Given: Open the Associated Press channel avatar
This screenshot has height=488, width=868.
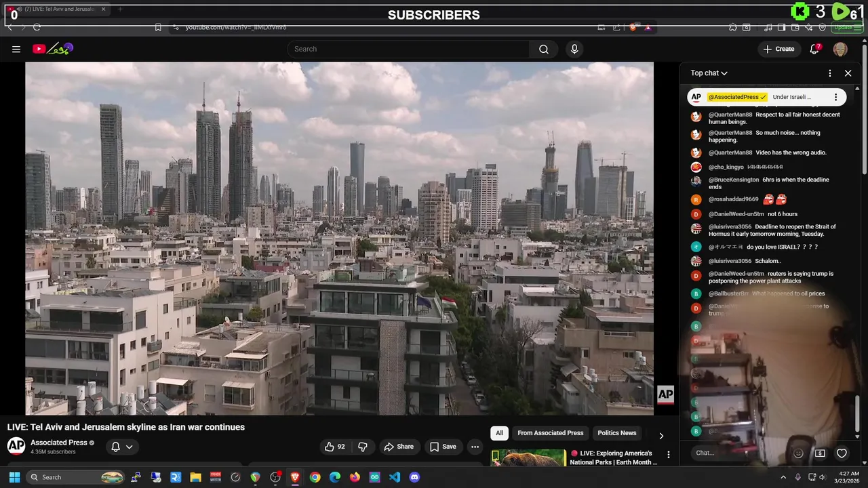Looking at the screenshot, I should coord(16,445).
